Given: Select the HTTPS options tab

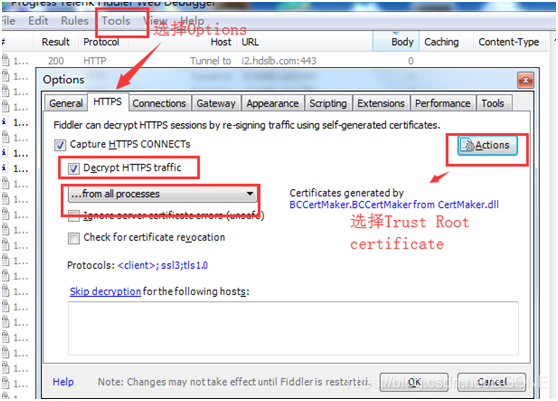Looking at the screenshot, I should (107, 102).
